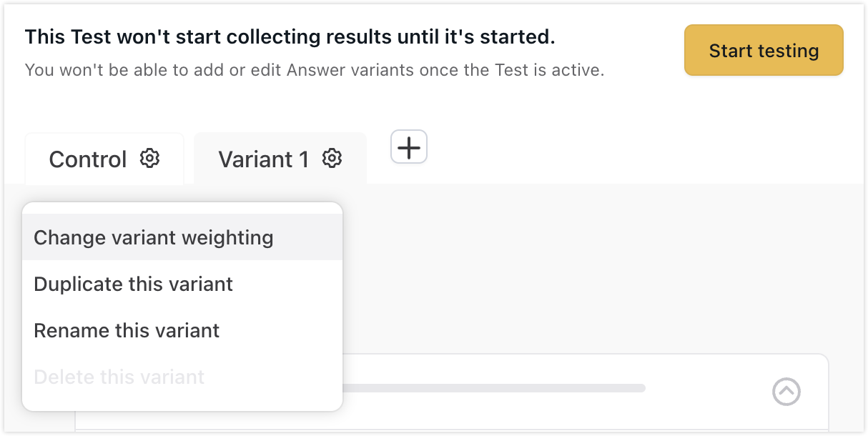This screenshot has width=868, height=436.
Task: Choose Duplicate this variant
Action: click(133, 284)
